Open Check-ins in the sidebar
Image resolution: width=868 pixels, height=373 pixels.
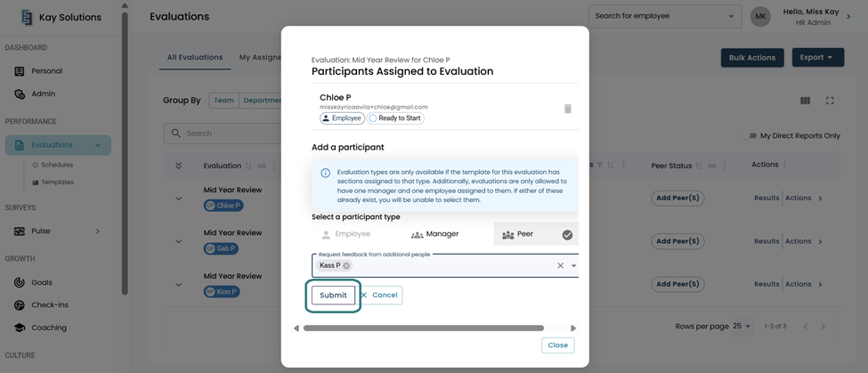[x=50, y=305]
